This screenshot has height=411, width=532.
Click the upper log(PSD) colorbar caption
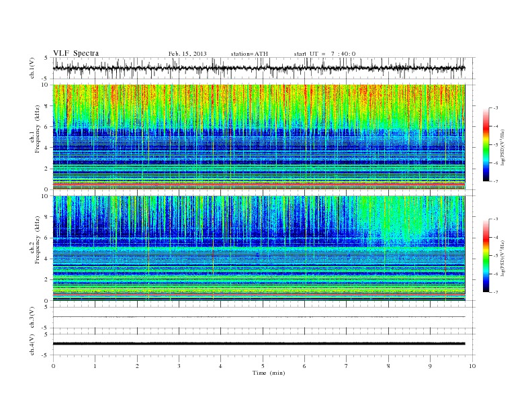502,147
